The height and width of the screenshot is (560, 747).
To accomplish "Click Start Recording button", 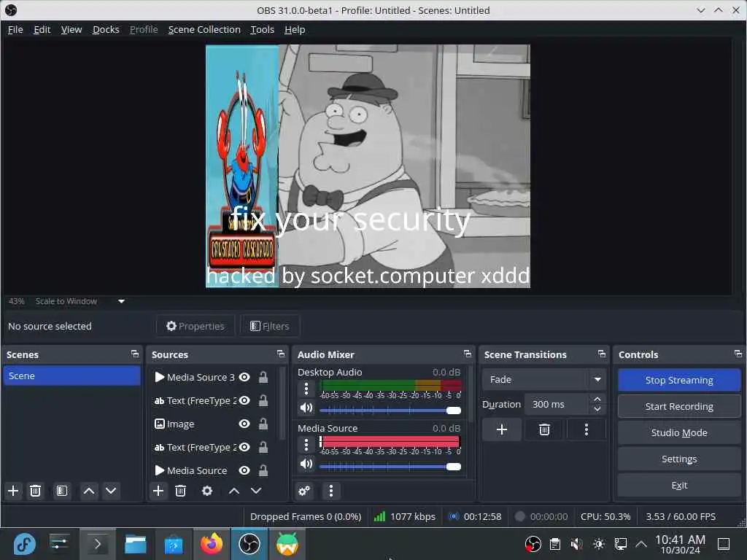I will coord(679,406).
